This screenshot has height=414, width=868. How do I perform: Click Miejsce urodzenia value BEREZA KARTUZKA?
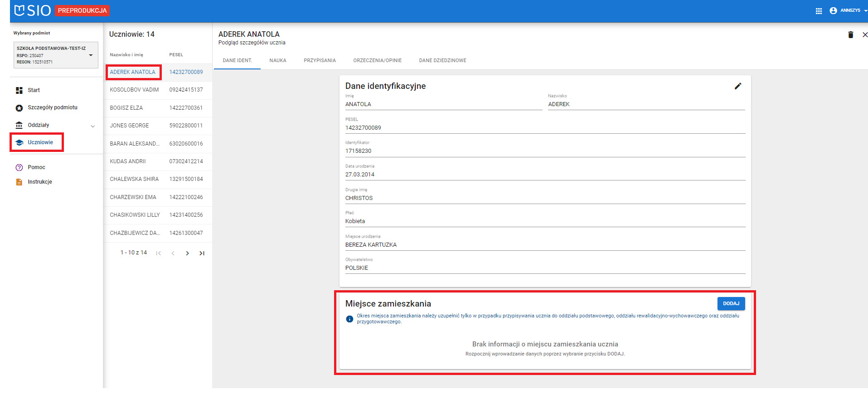pyautogui.click(x=371, y=245)
